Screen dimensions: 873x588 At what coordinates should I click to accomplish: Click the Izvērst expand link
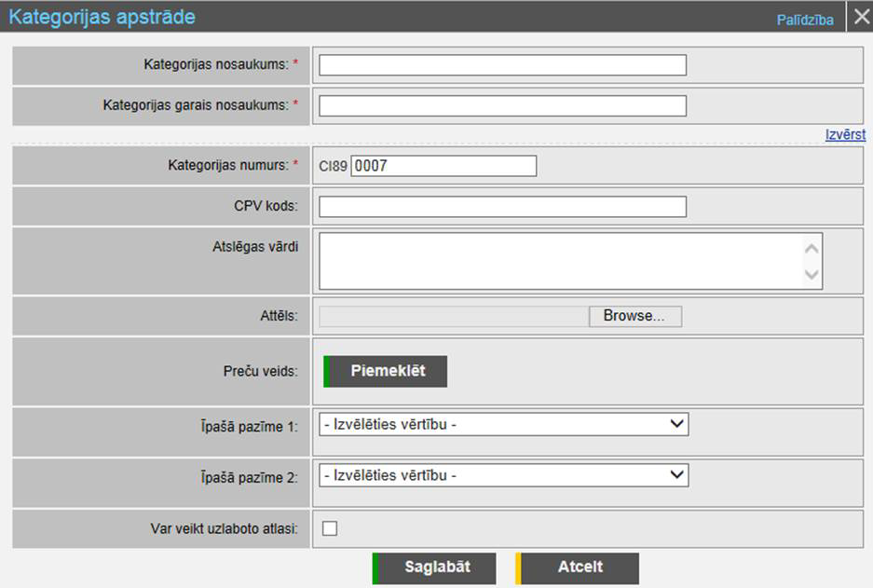click(x=845, y=134)
